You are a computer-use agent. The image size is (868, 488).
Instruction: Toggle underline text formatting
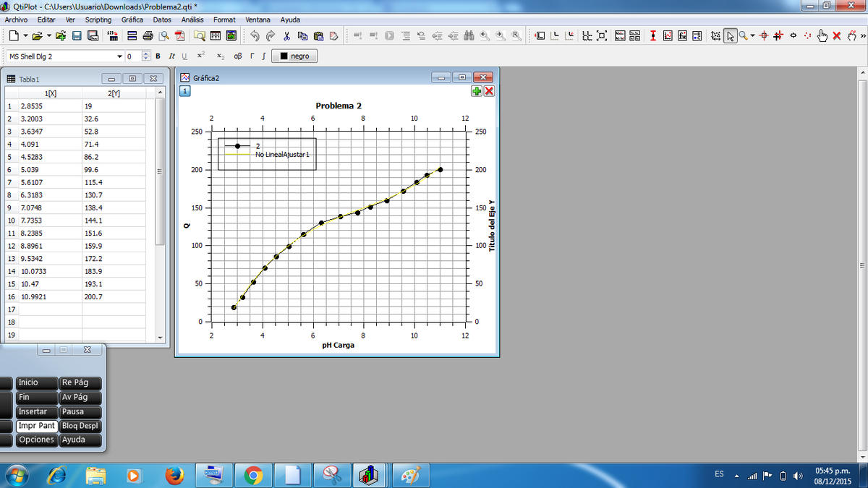click(x=184, y=56)
